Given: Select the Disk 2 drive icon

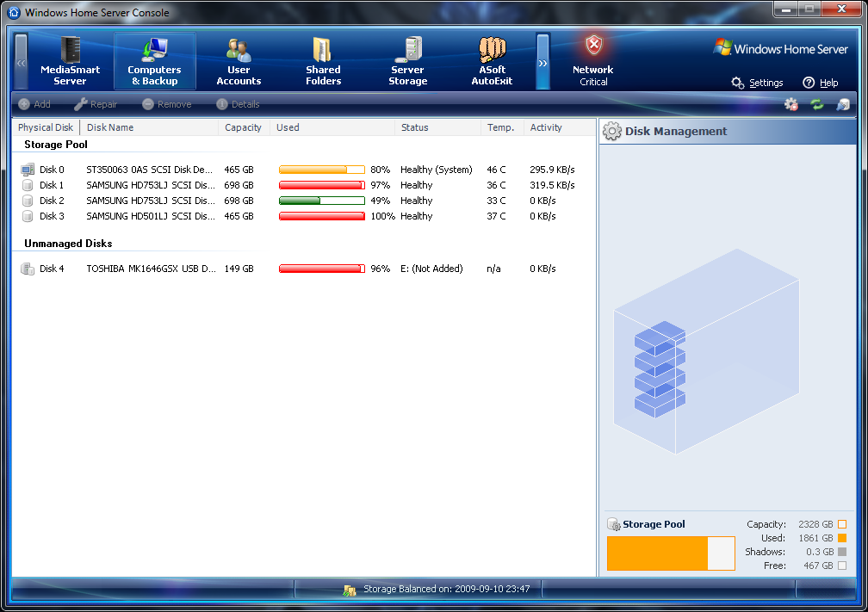Looking at the screenshot, I should click(x=28, y=201).
